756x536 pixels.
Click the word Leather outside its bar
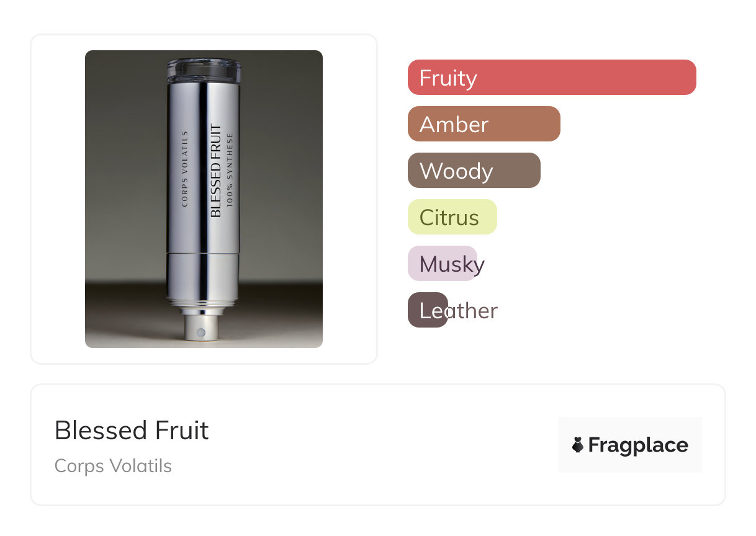(x=475, y=311)
